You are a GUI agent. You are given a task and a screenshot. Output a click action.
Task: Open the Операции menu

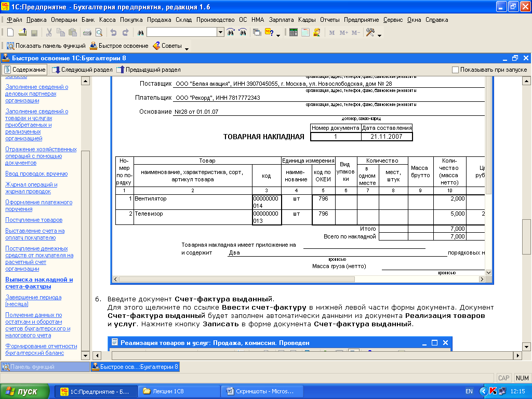pos(64,20)
